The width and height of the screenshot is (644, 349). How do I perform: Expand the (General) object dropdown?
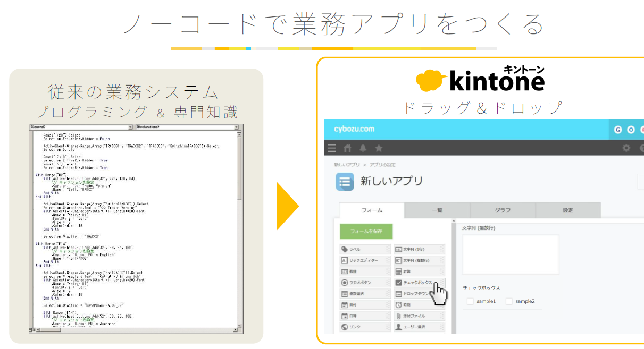130,127
